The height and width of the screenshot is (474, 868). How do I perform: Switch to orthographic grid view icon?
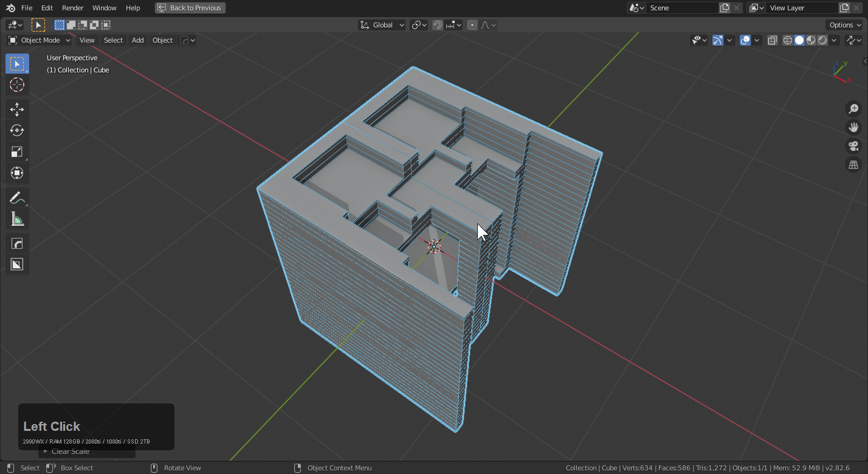point(853,165)
